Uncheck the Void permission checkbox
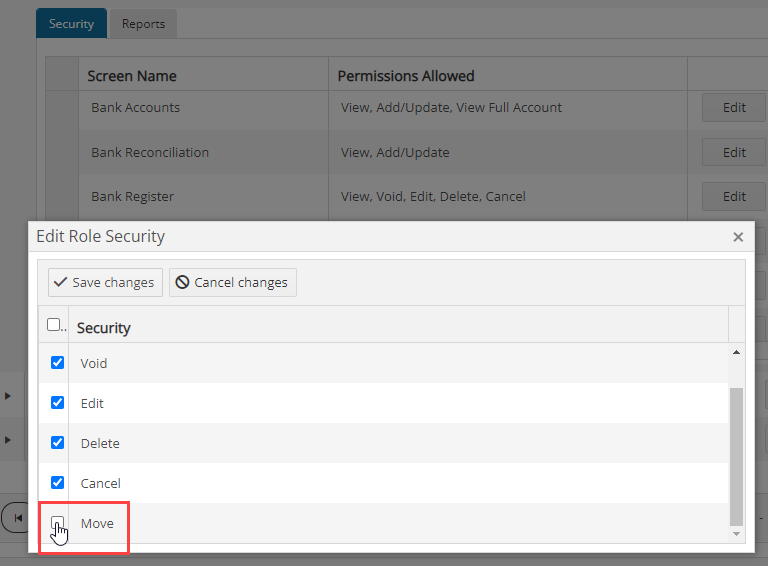Viewport: 768px width, 566px height. pos(57,362)
